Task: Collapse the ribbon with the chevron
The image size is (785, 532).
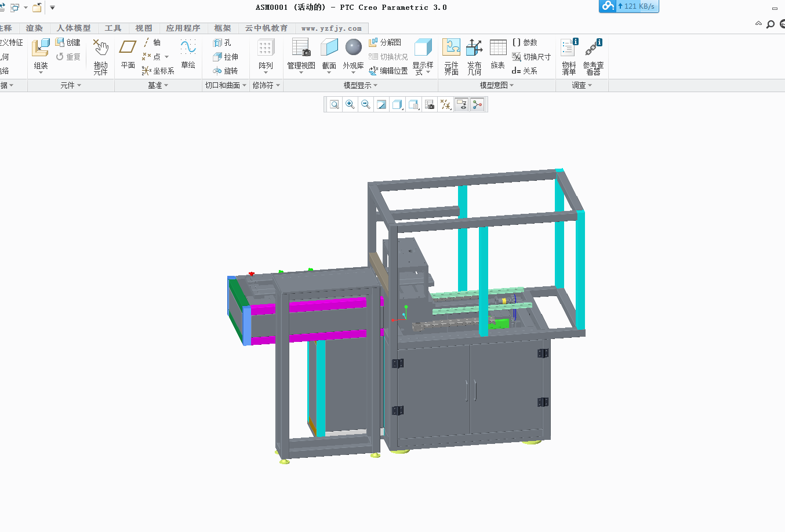Action: click(x=758, y=24)
